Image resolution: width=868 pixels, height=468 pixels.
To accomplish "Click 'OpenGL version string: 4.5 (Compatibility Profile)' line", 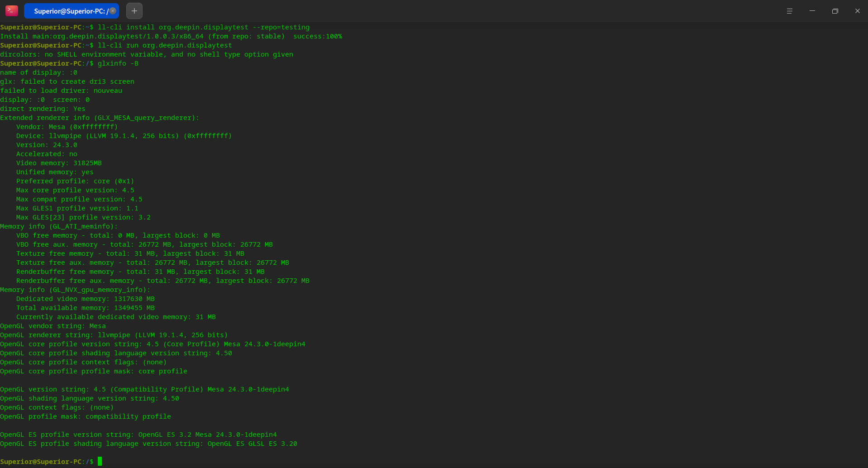I will coord(144,389).
